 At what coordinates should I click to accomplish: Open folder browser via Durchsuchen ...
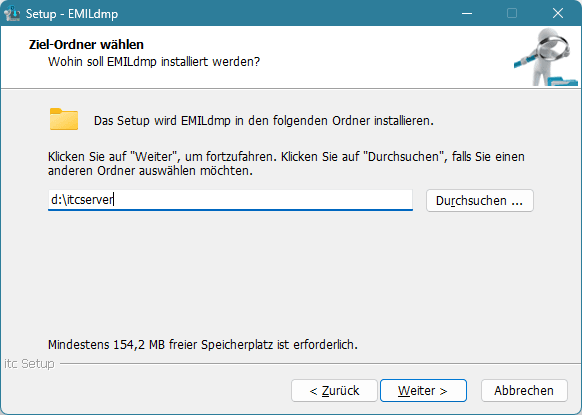click(x=480, y=200)
